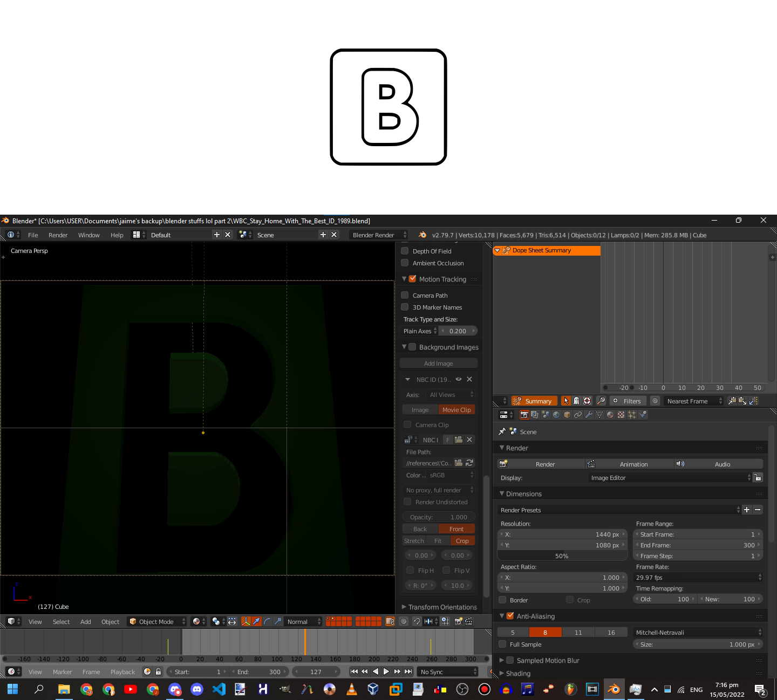
Task: Open the Nearest Frame snapping dropdown
Action: (693, 401)
